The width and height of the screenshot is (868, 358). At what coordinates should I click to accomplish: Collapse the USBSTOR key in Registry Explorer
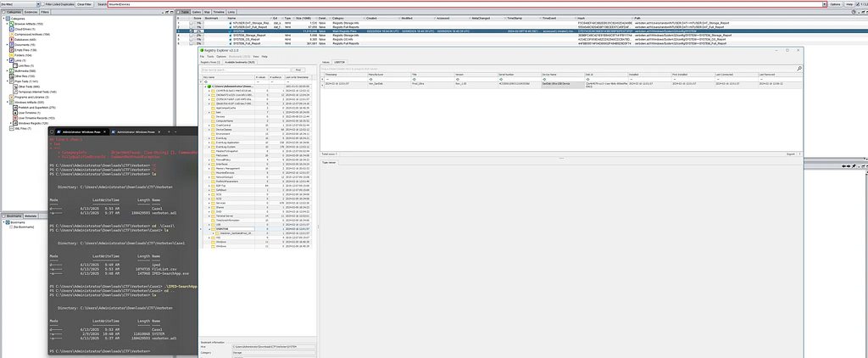209,229
